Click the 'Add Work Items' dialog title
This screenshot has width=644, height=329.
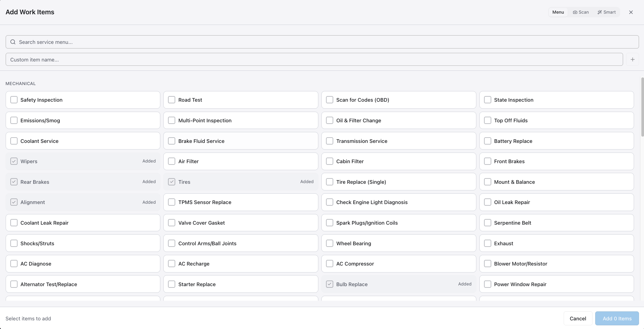click(x=30, y=12)
